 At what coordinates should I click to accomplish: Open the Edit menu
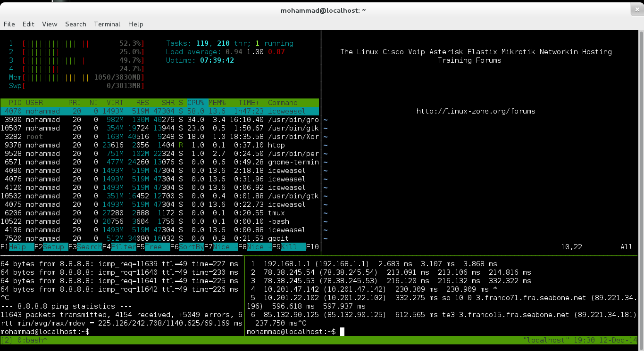(x=28, y=24)
